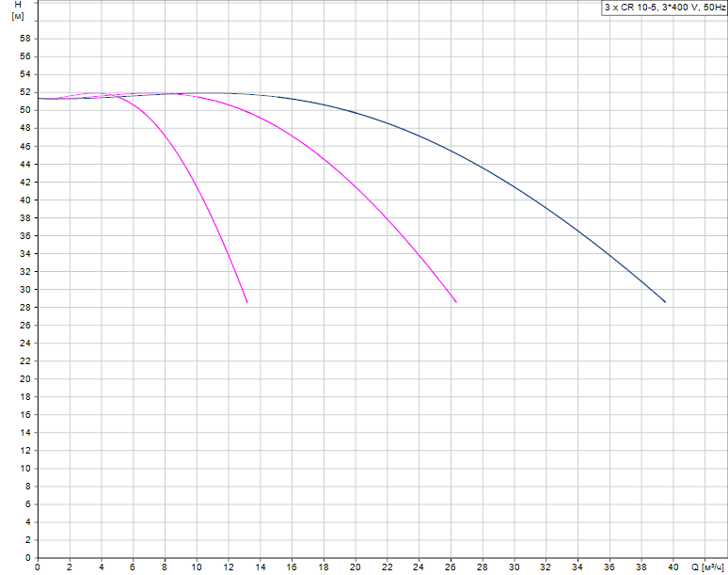Click the 58 tick on the H axis

(25, 39)
